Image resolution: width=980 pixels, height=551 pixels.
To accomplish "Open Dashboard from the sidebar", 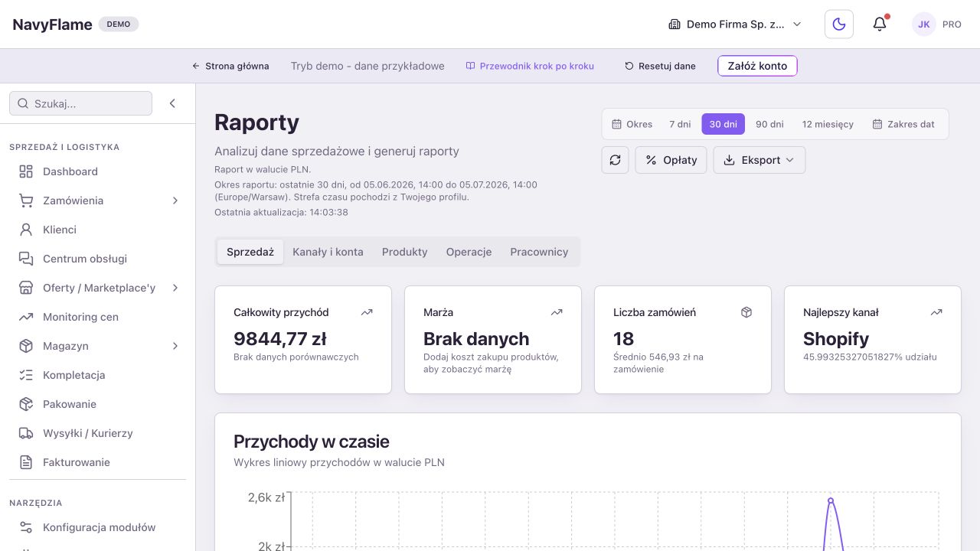I will click(98, 171).
